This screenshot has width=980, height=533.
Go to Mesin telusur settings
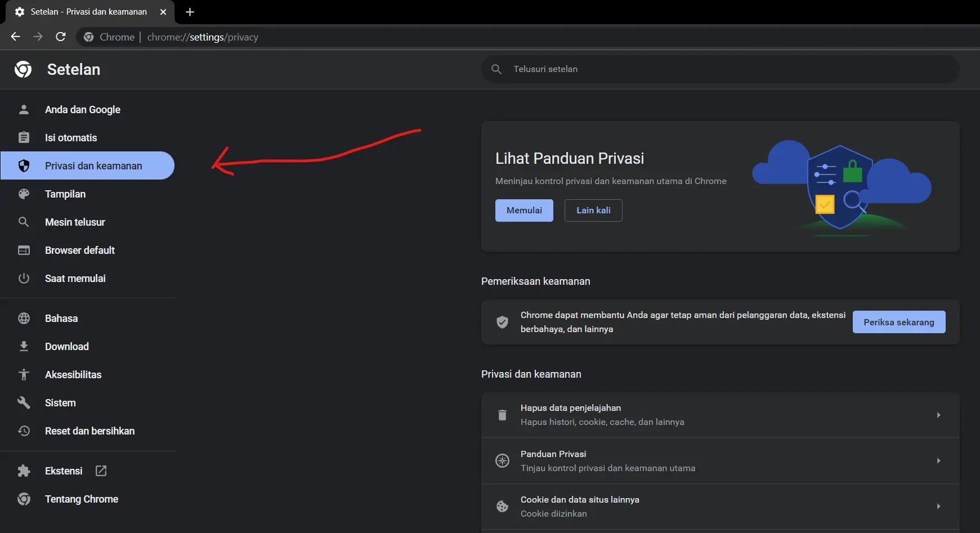tap(75, 222)
